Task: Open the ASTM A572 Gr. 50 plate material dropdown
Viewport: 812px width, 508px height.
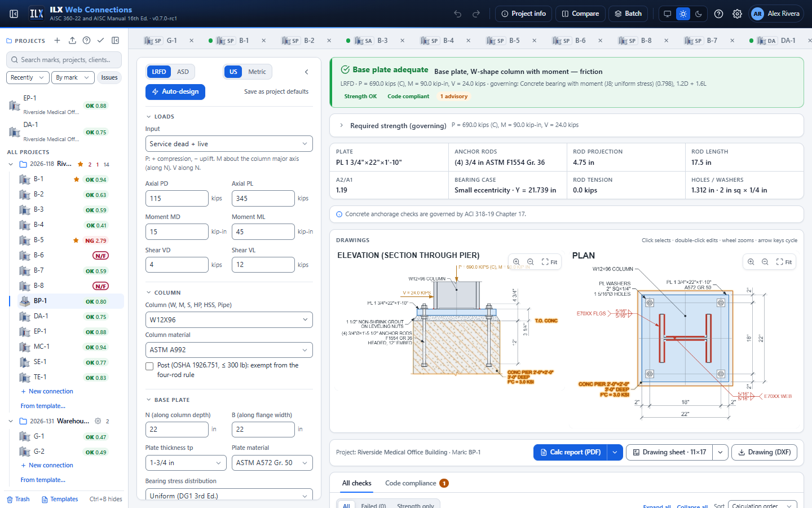Action: (272, 463)
